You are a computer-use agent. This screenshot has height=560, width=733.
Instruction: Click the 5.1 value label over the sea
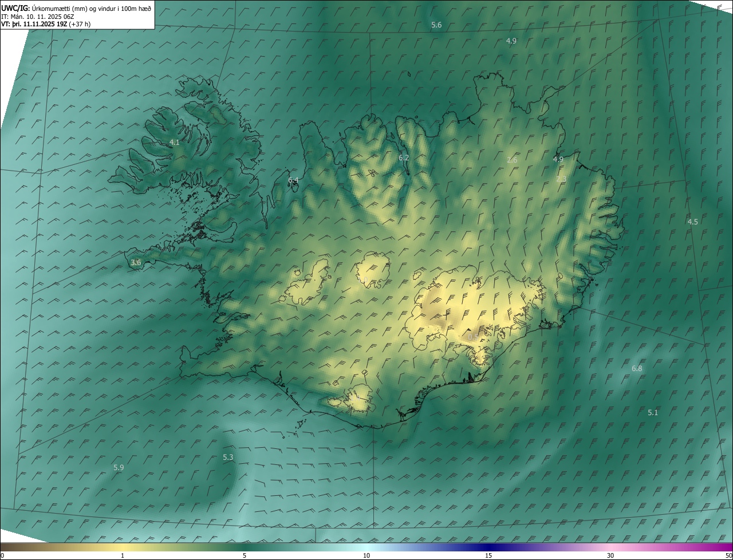pos(653,412)
